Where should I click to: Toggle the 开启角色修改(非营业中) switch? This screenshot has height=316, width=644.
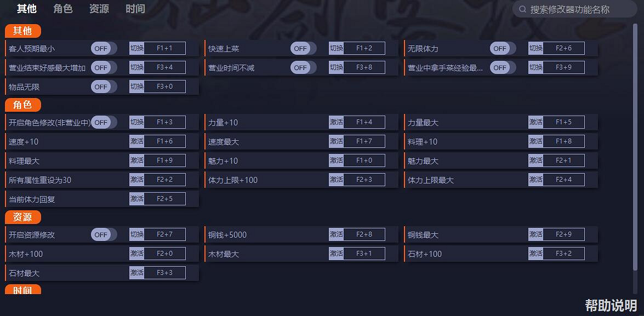102,122
